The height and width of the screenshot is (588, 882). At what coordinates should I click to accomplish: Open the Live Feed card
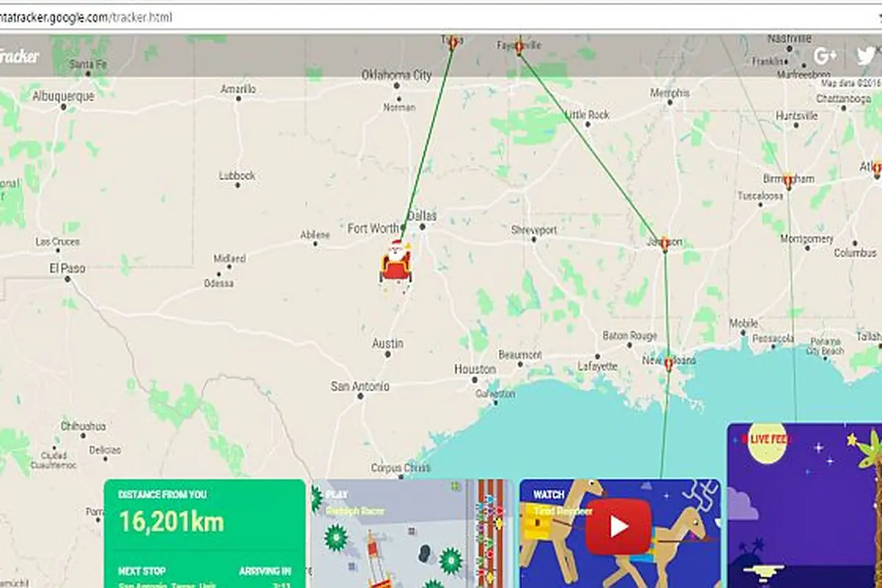click(x=805, y=506)
